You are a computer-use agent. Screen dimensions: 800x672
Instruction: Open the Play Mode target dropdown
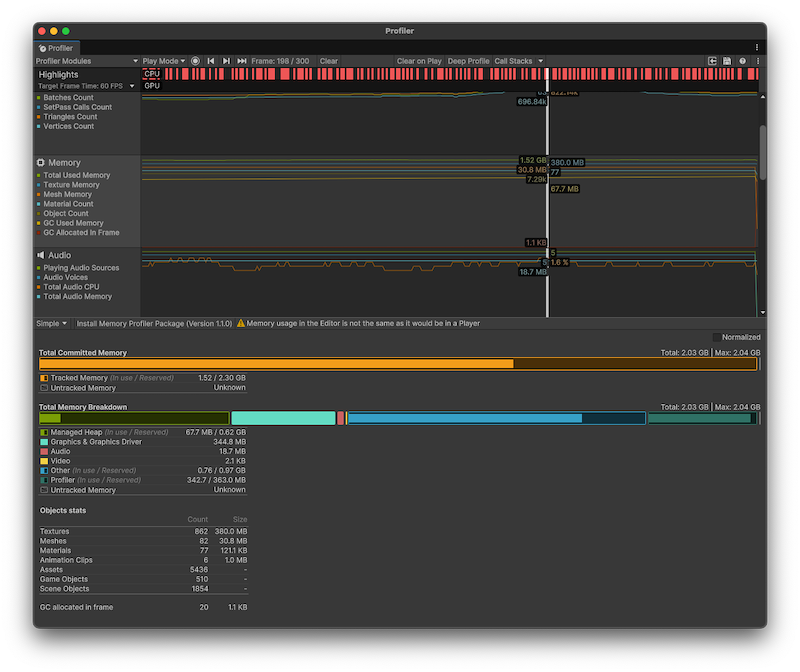[x=162, y=61]
